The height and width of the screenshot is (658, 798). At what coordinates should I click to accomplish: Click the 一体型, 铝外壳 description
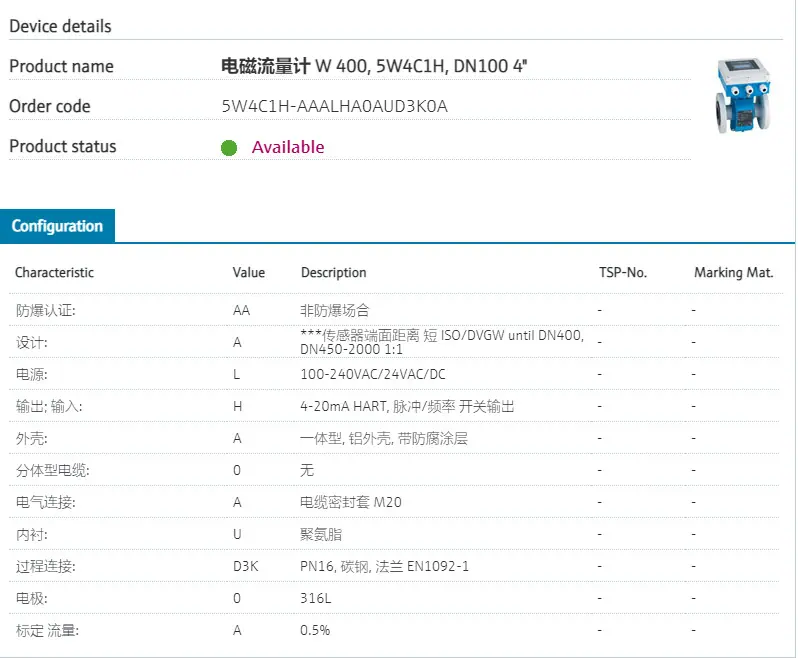point(384,439)
